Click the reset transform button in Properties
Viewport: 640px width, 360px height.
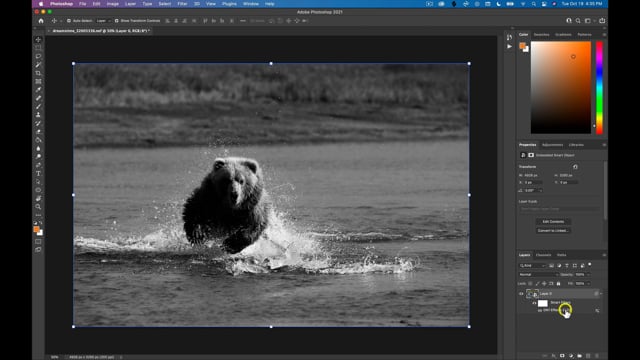pos(575,167)
